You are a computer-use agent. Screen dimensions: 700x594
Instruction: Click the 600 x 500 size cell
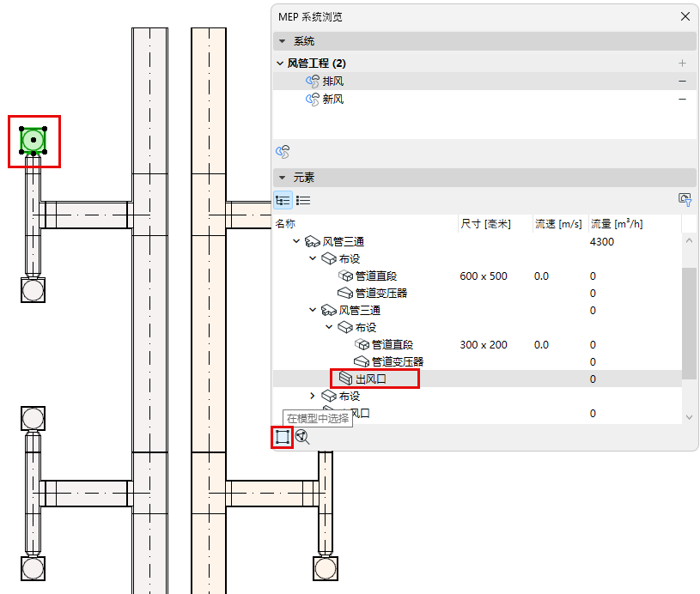484,276
